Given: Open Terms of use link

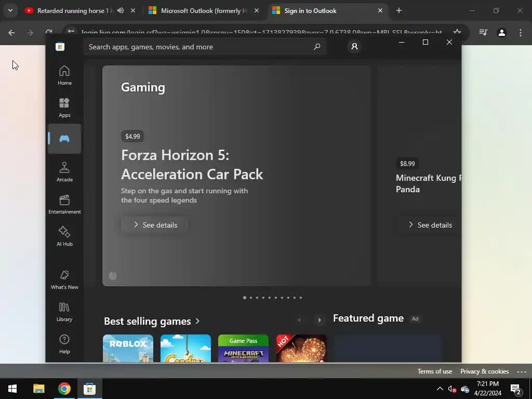Looking at the screenshot, I should point(435,371).
